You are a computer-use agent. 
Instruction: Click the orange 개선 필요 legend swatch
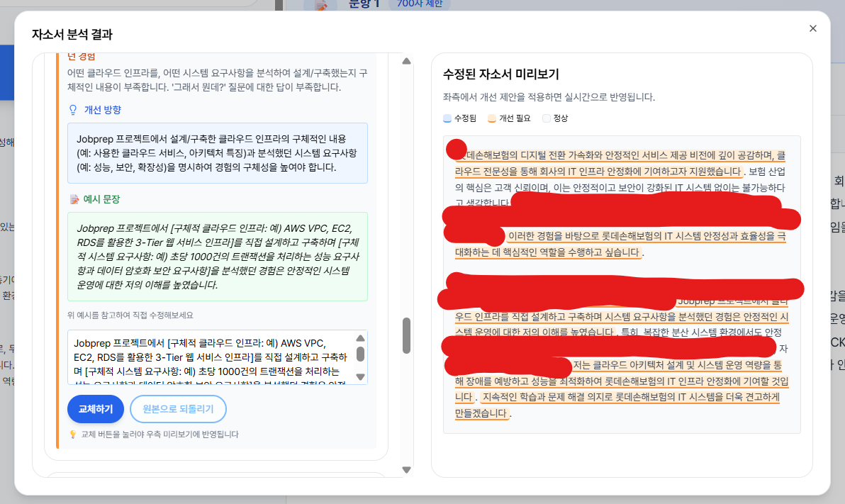(492, 118)
